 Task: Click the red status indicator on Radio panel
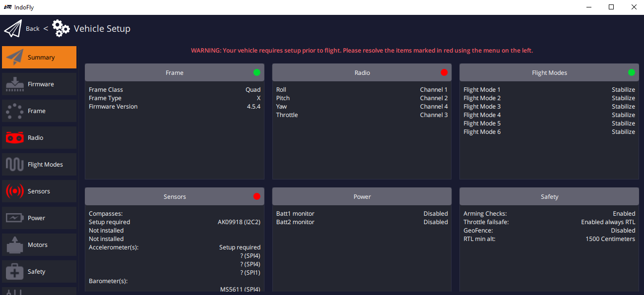444,72
